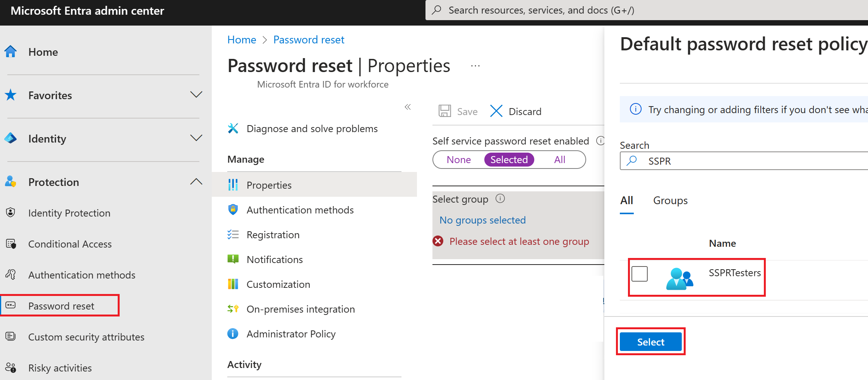
Task: Check the SSPRTesters group checkbox
Action: tap(640, 274)
